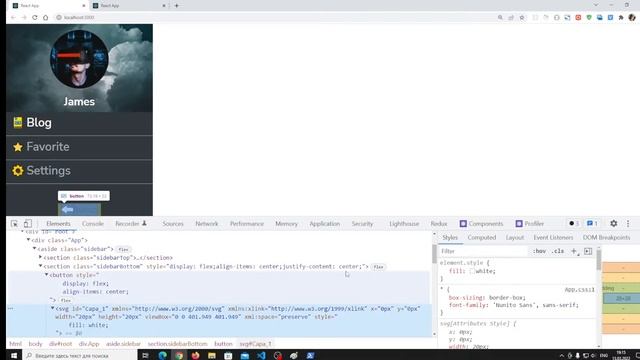The width and height of the screenshot is (640, 360).
Task: Collapse the button style node
Action: pyautogui.click(x=47, y=275)
